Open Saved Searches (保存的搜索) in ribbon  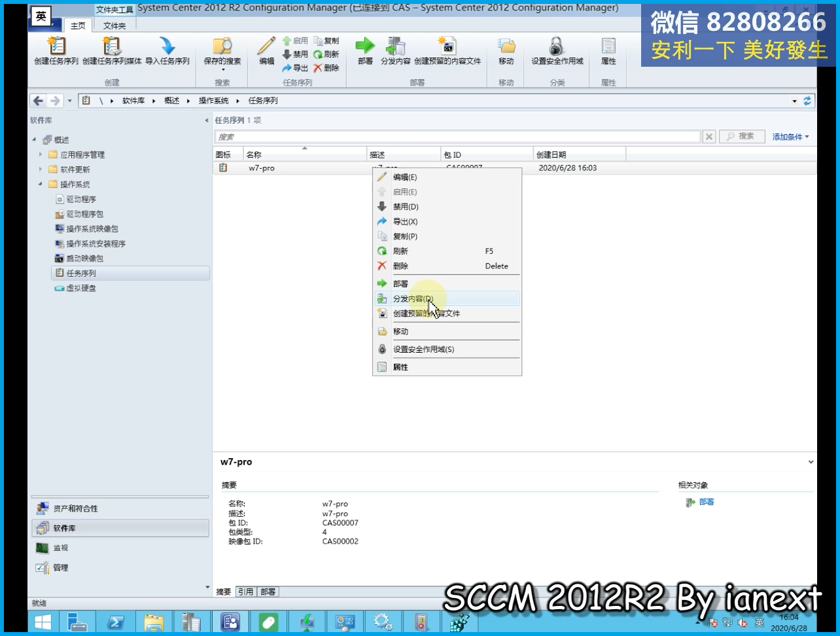pyautogui.click(x=222, y=54)
